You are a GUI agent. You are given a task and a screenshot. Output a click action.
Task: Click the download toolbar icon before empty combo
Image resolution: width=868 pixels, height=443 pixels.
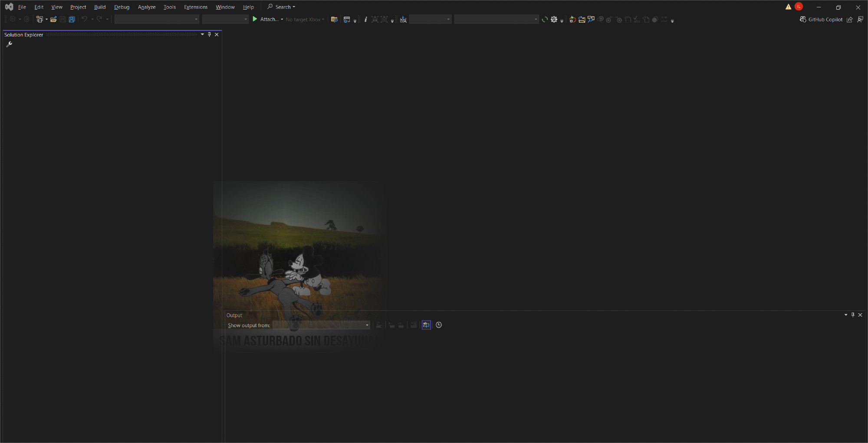[403, 19]
